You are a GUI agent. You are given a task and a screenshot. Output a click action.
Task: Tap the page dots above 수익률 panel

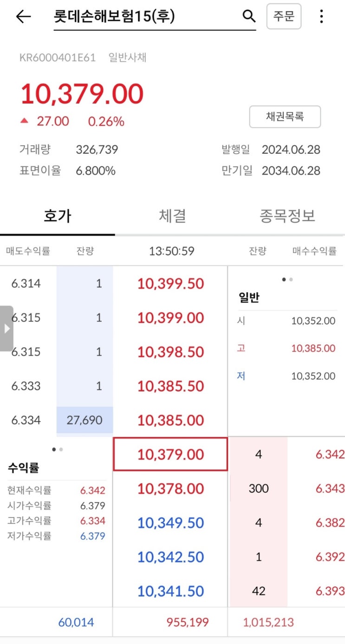58,449
